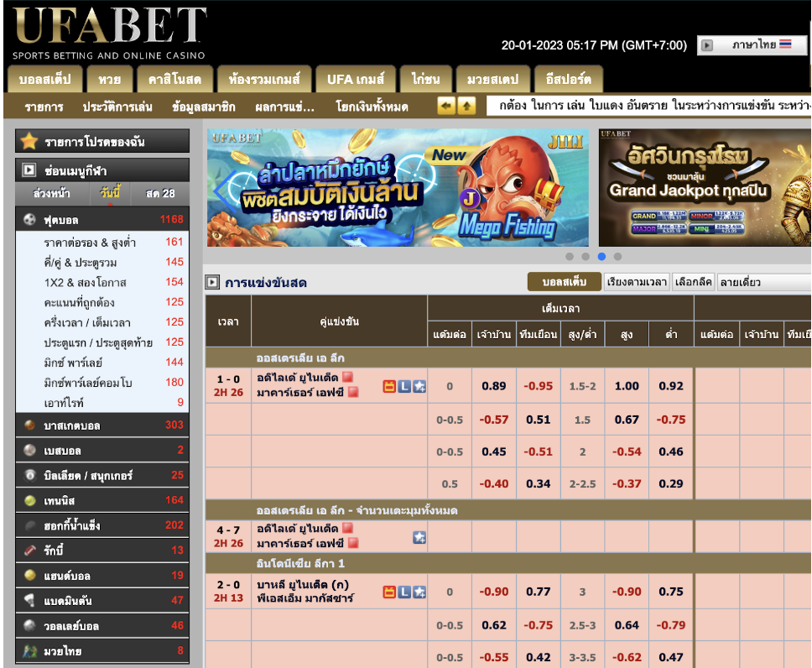This screenshot has height=668, width=812.
Task: Select the UFA เกมส์ tab
Action: click(x=356, y=79)
